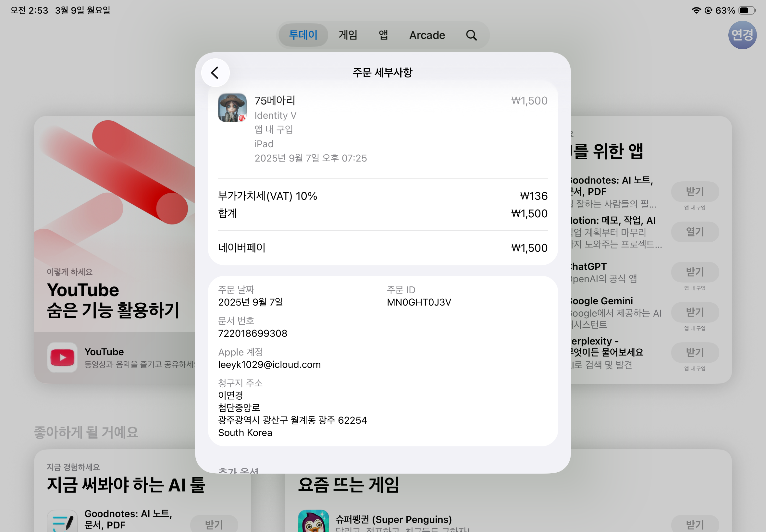The image size is (766, 532).
Task: Tap the battery status indicator
Action: (747, 10)
